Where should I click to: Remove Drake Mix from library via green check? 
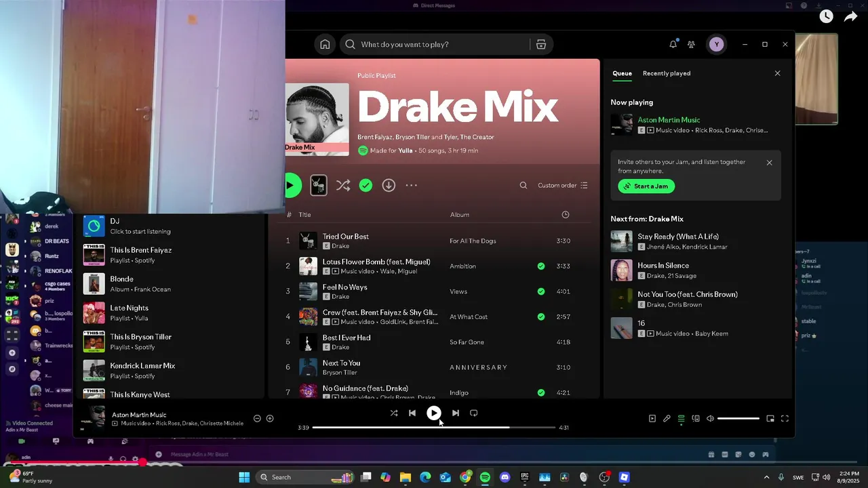coord(366,185)
